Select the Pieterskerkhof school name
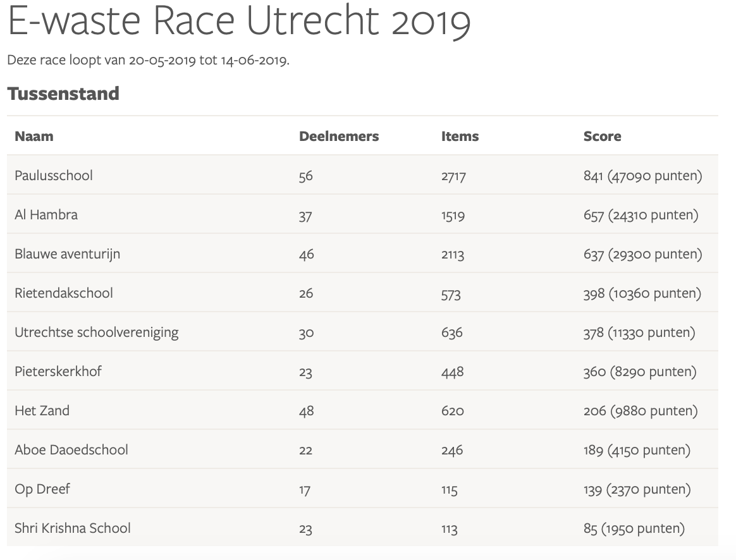 [x=58, y=372]
